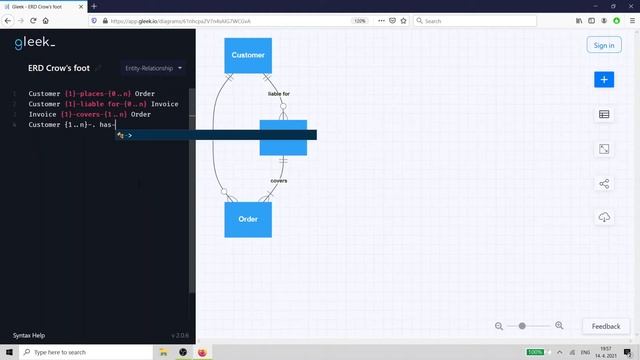Click the fit-to-screen expand icon

click(x=604, y=149)
